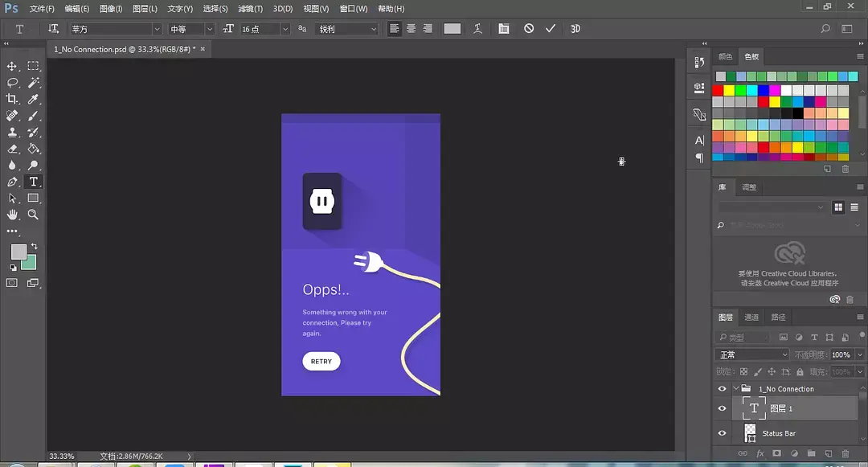Click the Zoom tool in toolbox
Screen dimensions: 868x467
pos(34,215)
